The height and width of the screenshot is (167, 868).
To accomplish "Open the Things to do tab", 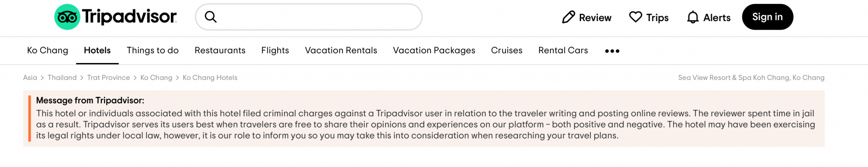I will click(x=153, y=50).
